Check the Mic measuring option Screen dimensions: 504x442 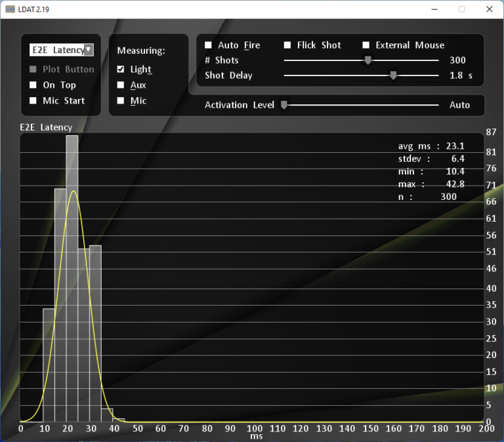121,101
